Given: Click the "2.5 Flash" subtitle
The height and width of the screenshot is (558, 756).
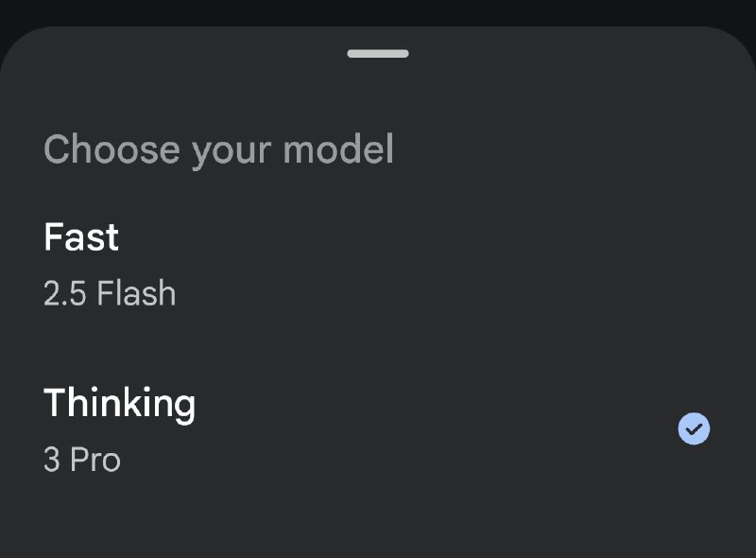Looking at the screenshot, I should pyautogui.click(x=110, y=294).
